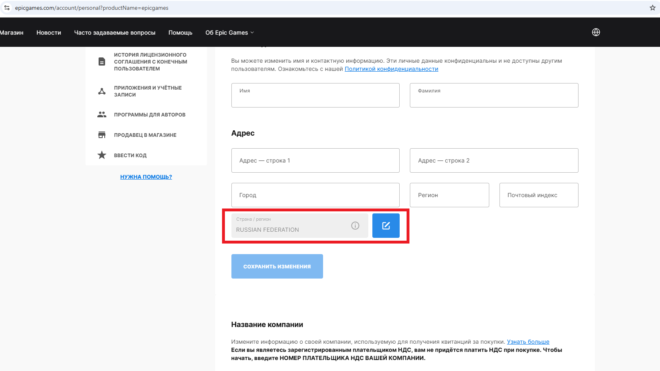Viewport: 660px width, 371px height.
Task: Focus the Имя input field
Action: [315, 95]
